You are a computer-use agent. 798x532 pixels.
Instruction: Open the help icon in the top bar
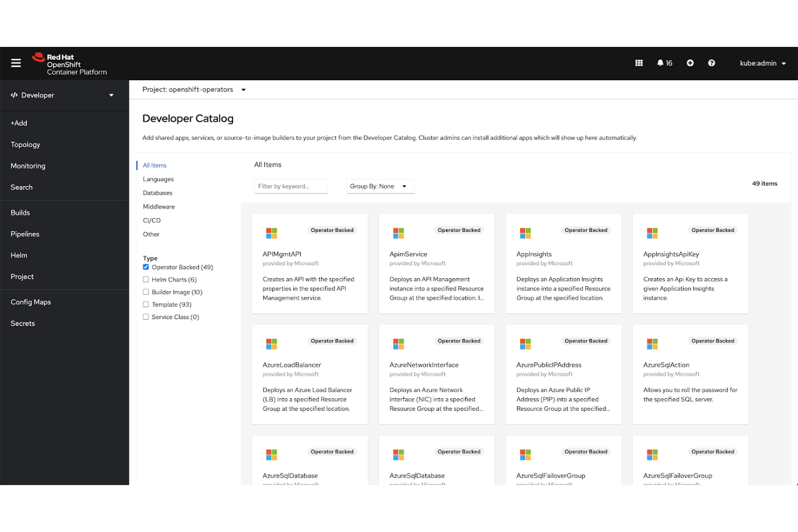click(x=712, y=63)
